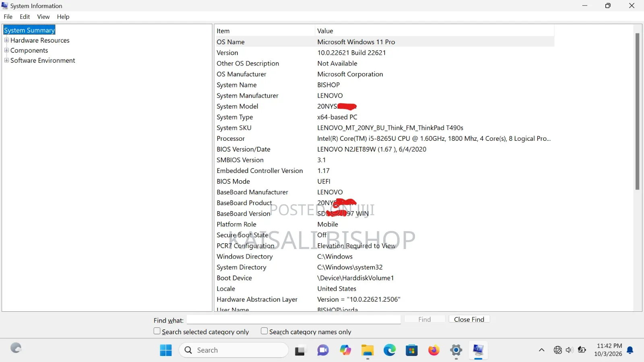The width and height of the screenshot is (644, 362).
Task: Open Task View on the taskbar
Action: click(x=300, y=350)
